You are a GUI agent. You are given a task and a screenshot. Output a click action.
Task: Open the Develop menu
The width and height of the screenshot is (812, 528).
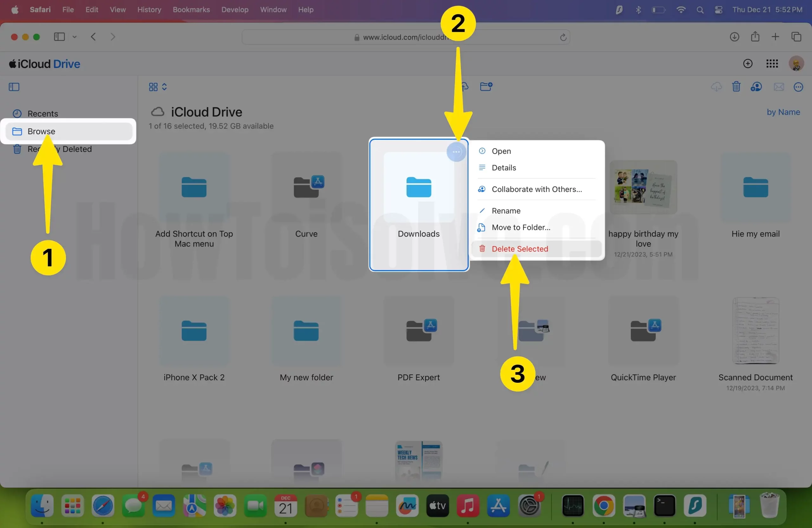tap(235, 10)
